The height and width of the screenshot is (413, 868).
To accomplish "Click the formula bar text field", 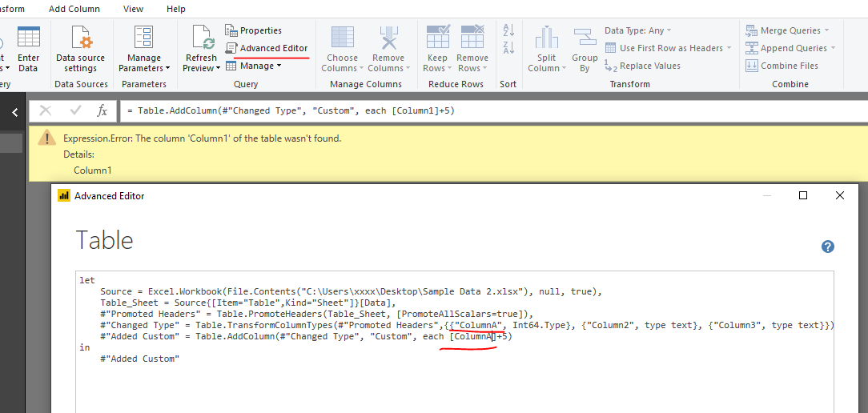I will pyautogui.click(x=494, y=110).
